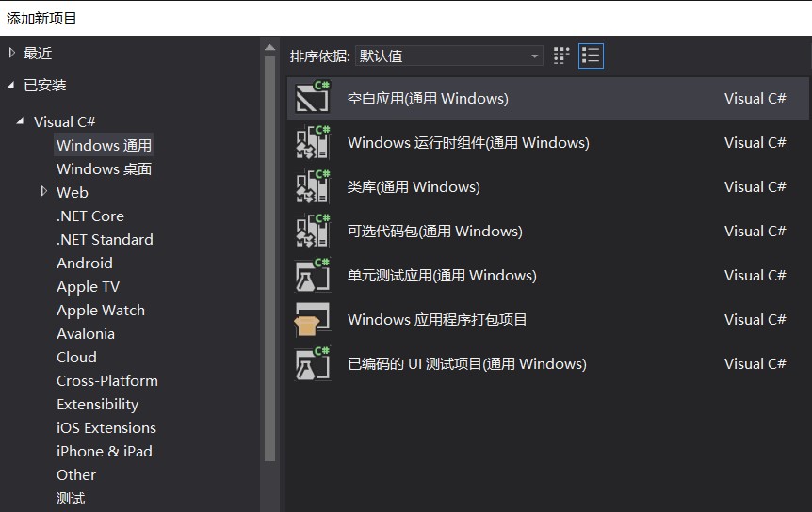Screen dimensions: 812x512
Task: Select Windows 通用 category
Action: (x=104, y=145)
